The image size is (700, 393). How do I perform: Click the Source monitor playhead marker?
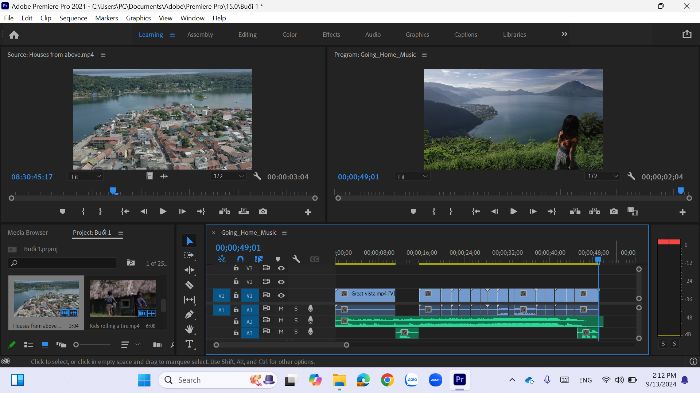(x=114, y=191)
